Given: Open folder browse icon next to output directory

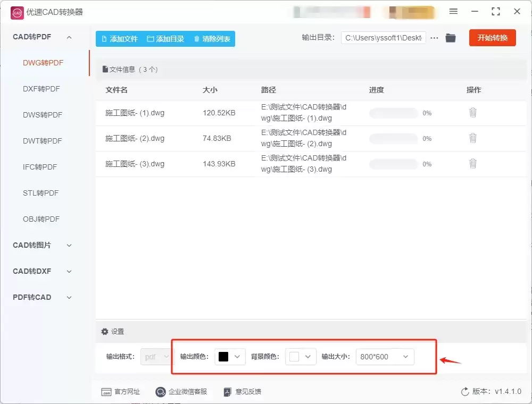Looking at the screenshot, I should [x=450, y=38].
